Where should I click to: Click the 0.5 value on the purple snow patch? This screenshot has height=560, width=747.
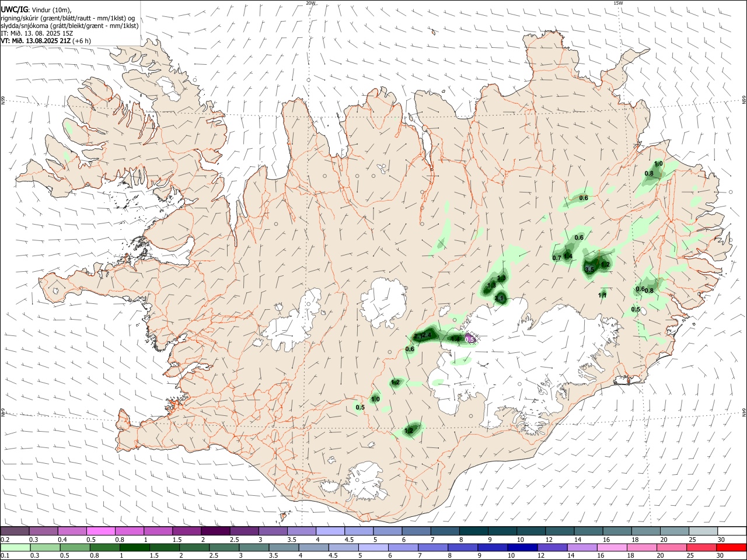(469, 339)
